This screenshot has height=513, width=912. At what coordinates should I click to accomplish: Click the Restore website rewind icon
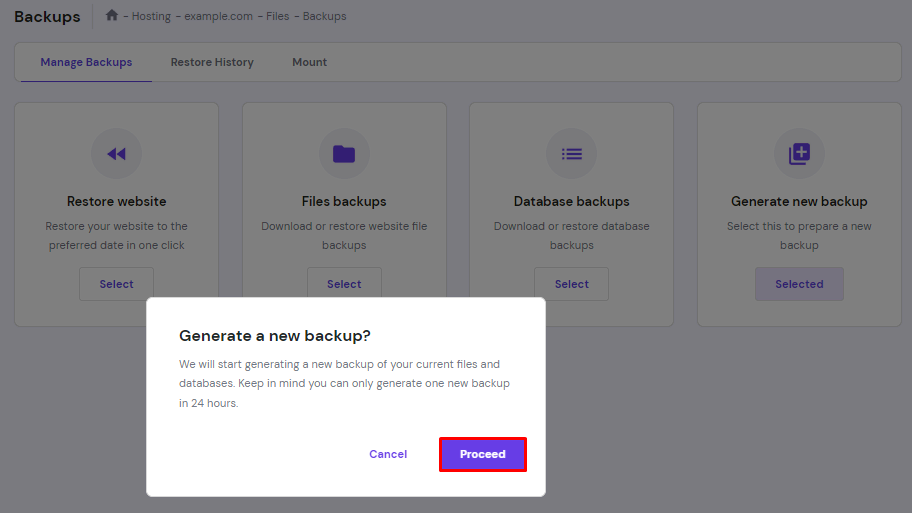coord(116,154)
